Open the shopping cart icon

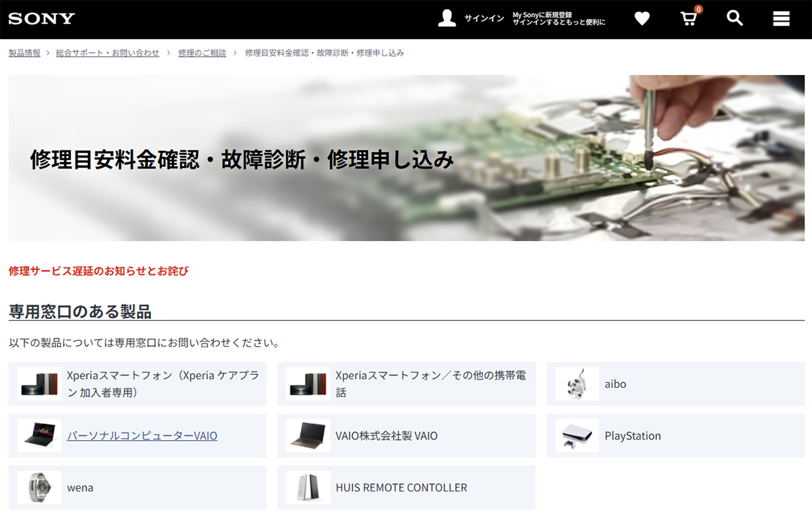[688, 18]
